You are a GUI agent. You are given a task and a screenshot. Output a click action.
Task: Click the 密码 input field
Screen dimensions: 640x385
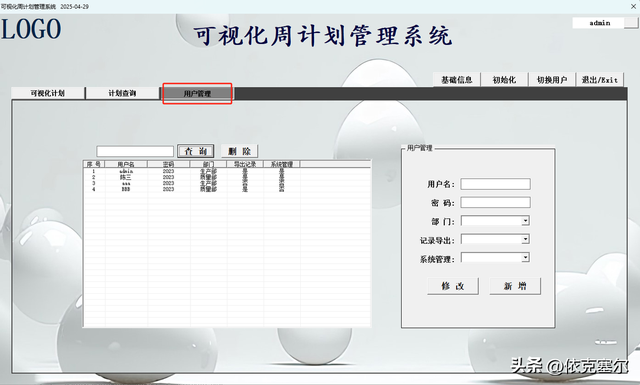point(496,203)
